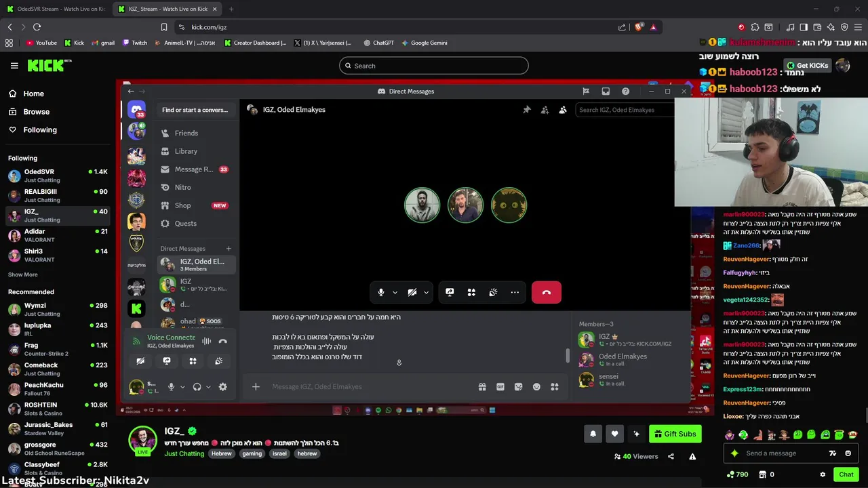Image resolution: width=868 pixels, height=488 pixels.
Task: Open Brave Wallet icon in toolbar
Action: 817,27
